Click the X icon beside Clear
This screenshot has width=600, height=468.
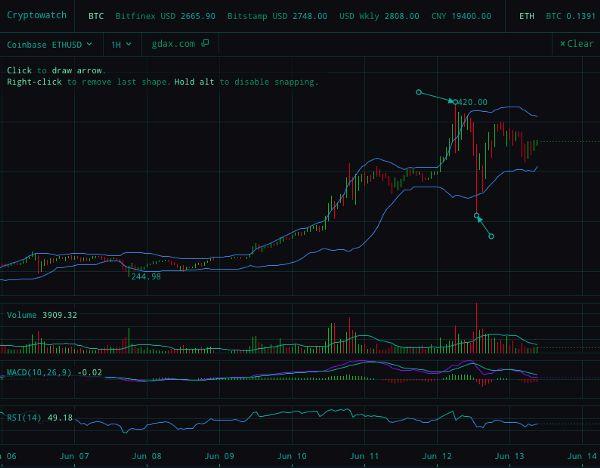tap(562, 44)
